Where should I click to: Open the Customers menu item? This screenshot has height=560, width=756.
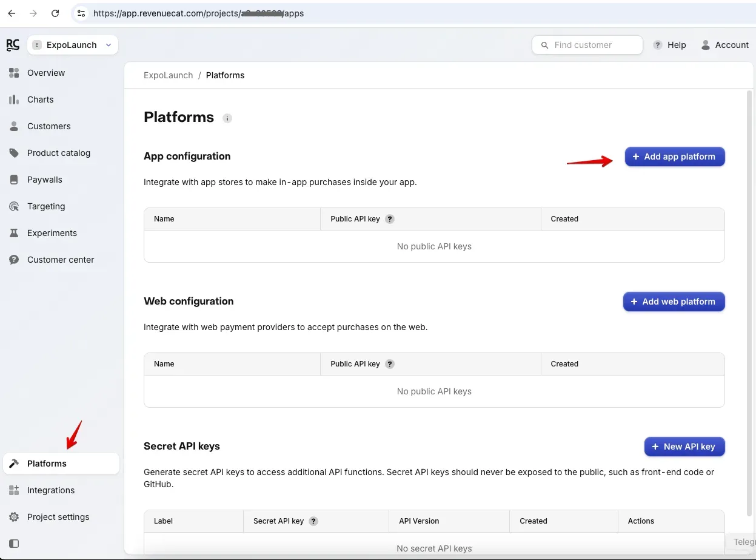point(61,126)
